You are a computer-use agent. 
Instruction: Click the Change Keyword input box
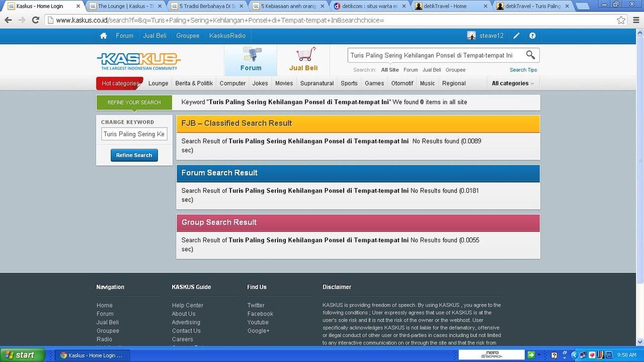point(134,134)
